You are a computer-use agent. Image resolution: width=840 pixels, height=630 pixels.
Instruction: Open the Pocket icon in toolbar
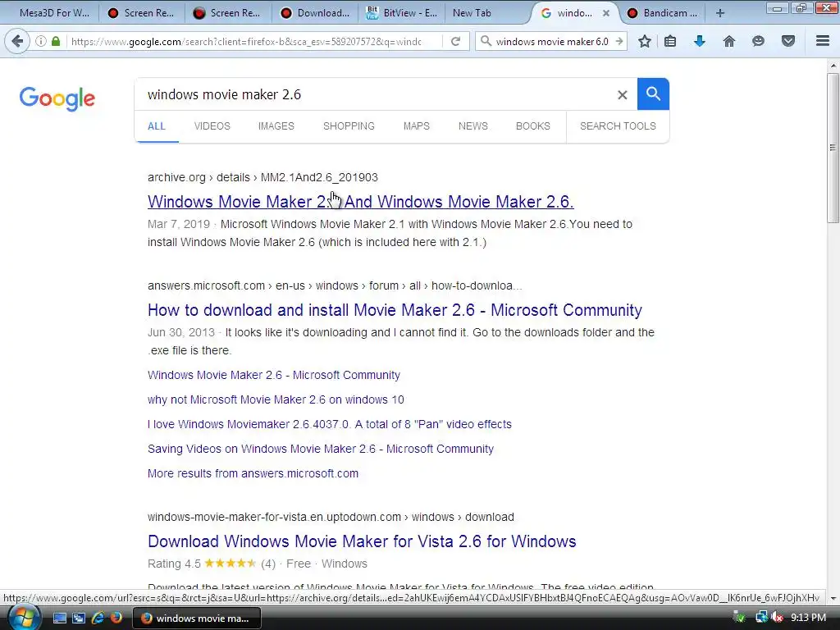tap(787, 41)
